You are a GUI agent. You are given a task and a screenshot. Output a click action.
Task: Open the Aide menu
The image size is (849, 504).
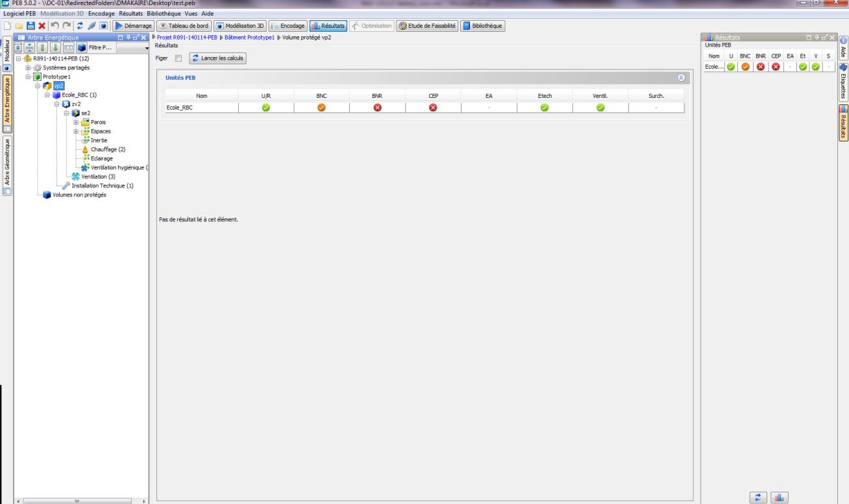tap(208, 13)
